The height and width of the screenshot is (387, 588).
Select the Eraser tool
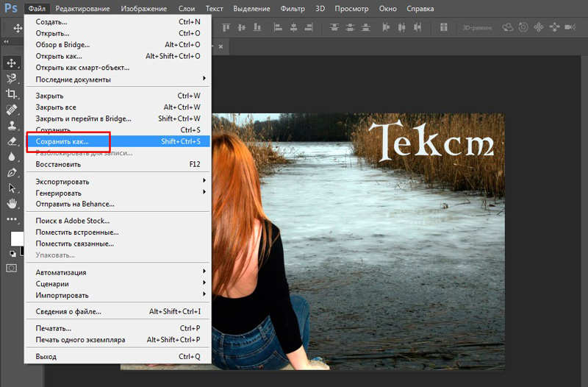coord(12,141)
